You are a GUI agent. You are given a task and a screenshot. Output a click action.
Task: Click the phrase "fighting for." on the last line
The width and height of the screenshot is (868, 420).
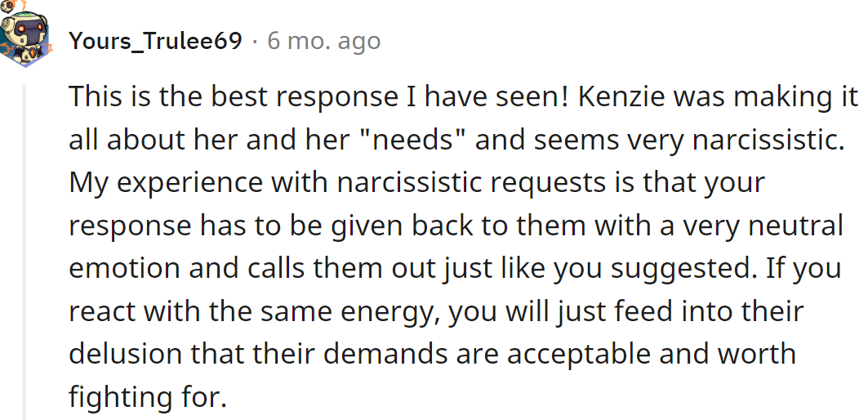tap(146, 398)
